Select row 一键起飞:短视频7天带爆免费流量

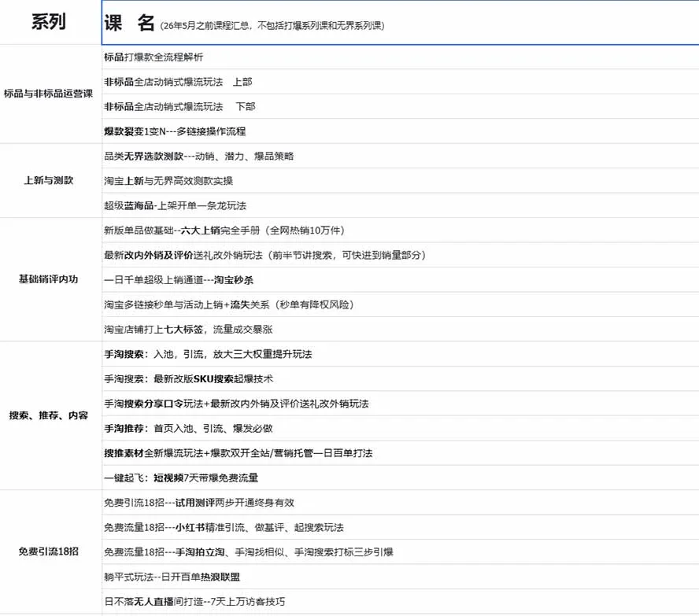coord(401,478)
